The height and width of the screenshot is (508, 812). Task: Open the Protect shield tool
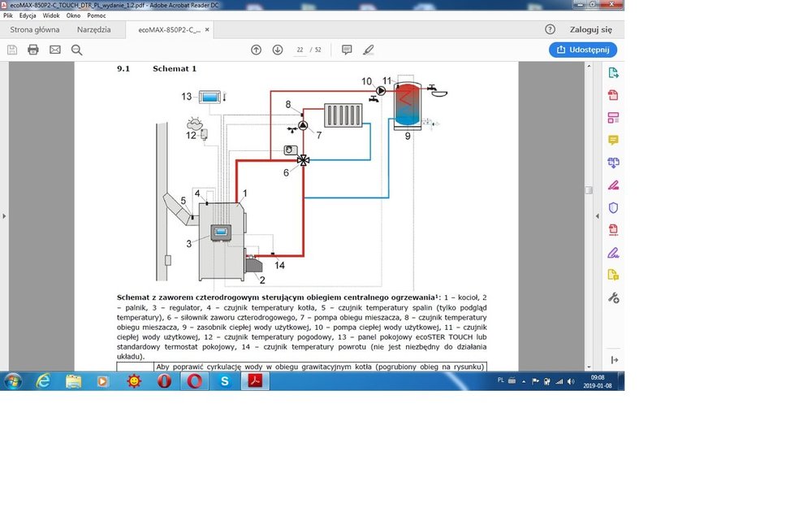point(613,207)
